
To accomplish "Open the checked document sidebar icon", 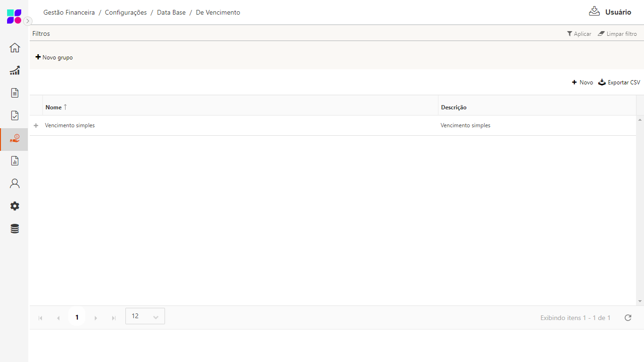I will point(15,115).
